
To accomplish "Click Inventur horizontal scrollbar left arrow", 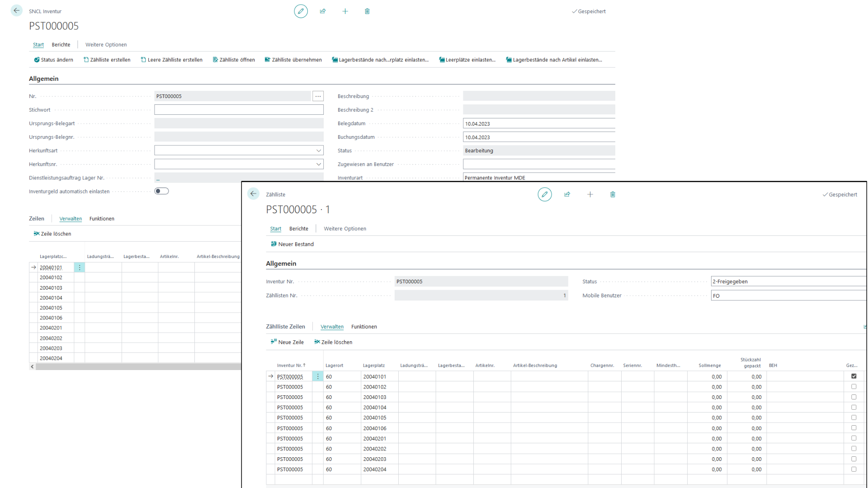I will click(x=32, y=366).
